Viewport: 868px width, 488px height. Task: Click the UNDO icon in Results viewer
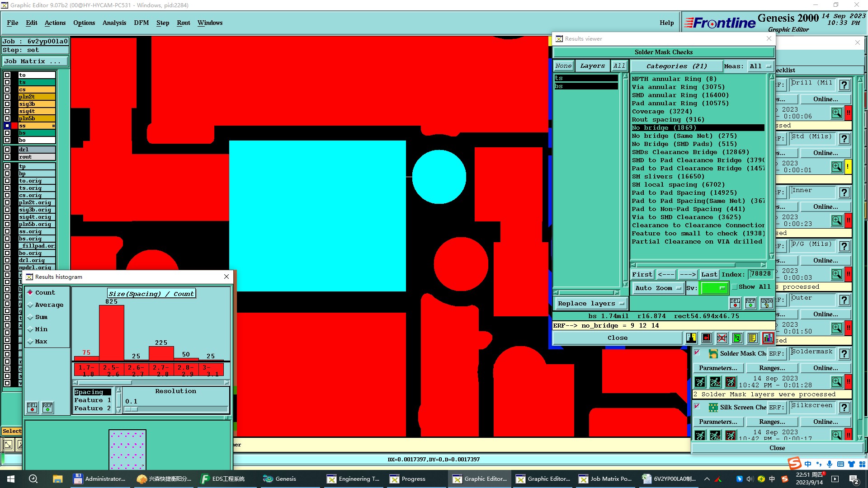click(x=766, y=303)
